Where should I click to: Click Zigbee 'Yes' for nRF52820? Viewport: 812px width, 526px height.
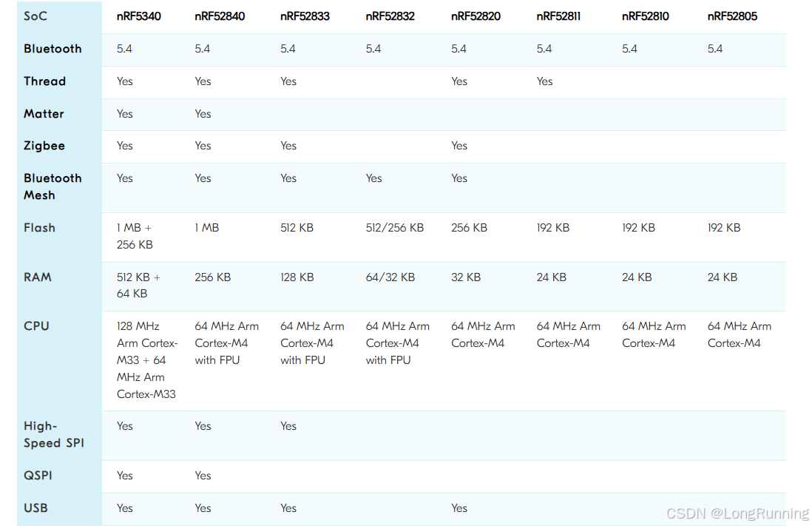point(459,146)
